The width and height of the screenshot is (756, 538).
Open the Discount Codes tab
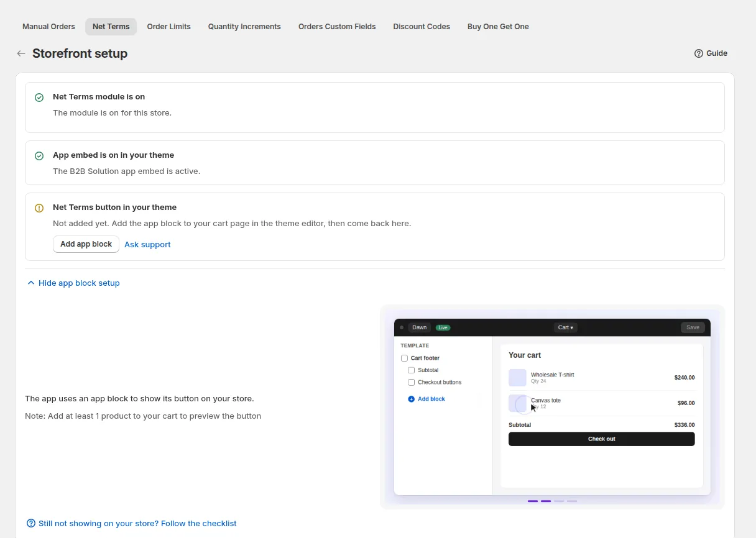(x=422, y=27)
